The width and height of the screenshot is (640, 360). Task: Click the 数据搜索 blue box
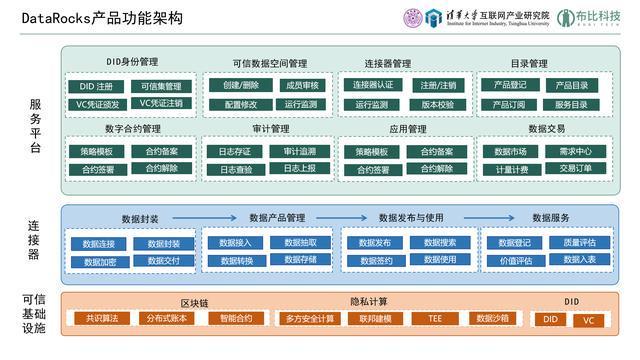tap(440, 242)
